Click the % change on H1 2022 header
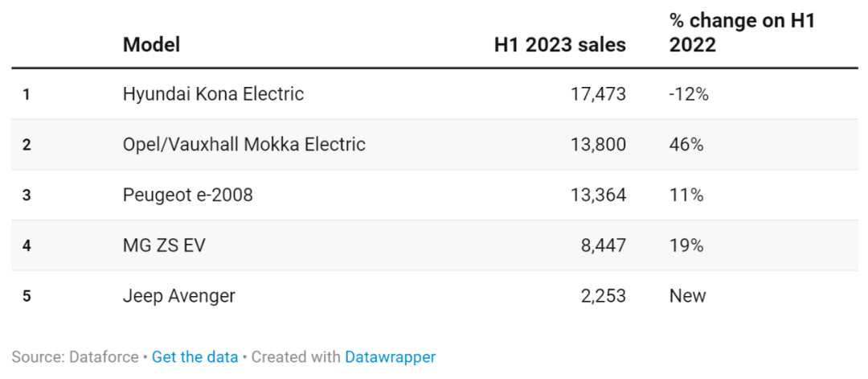868x379 pixels. click(741, 33)
